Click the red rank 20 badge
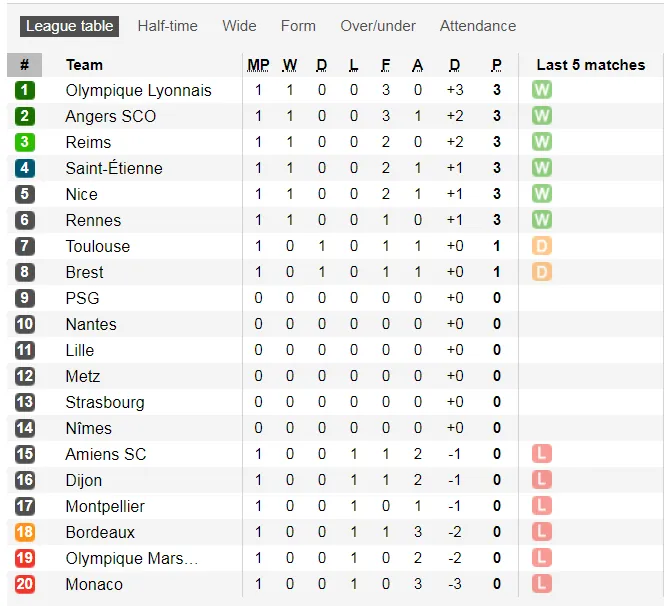Viewport: 664px width, 606px height. point(25,584)
